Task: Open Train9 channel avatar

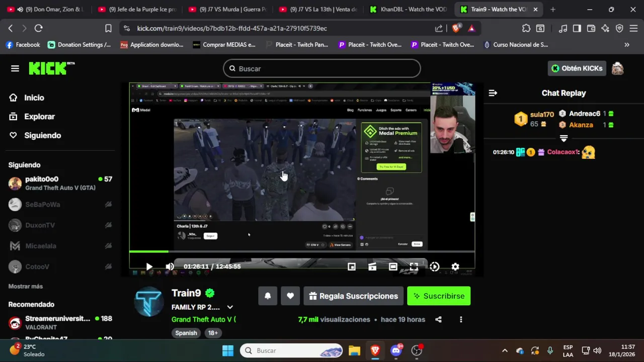Action: point(148,302)
